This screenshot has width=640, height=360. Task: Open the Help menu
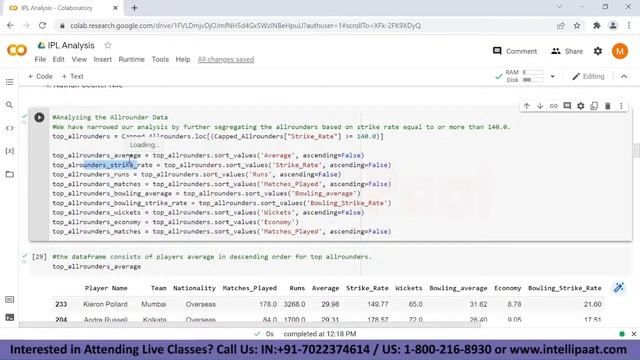click(182, 59)
